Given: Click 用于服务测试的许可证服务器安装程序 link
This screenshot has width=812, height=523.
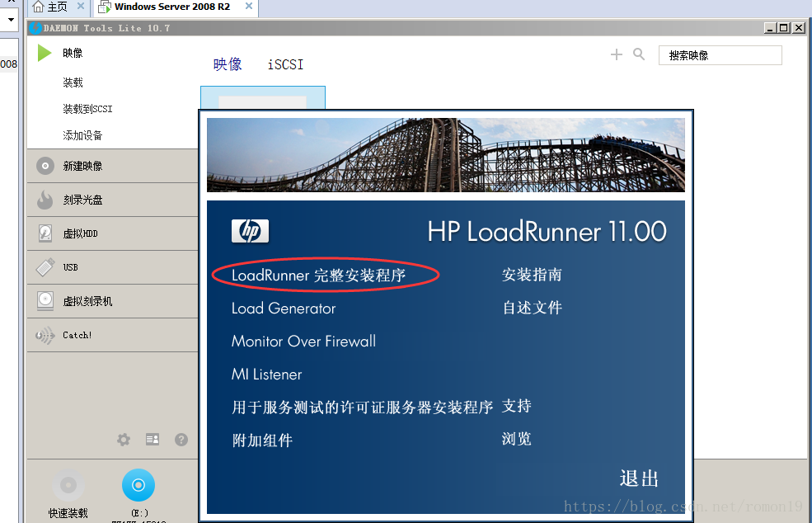Looking at the screenshot, I should tap(363, 407).
